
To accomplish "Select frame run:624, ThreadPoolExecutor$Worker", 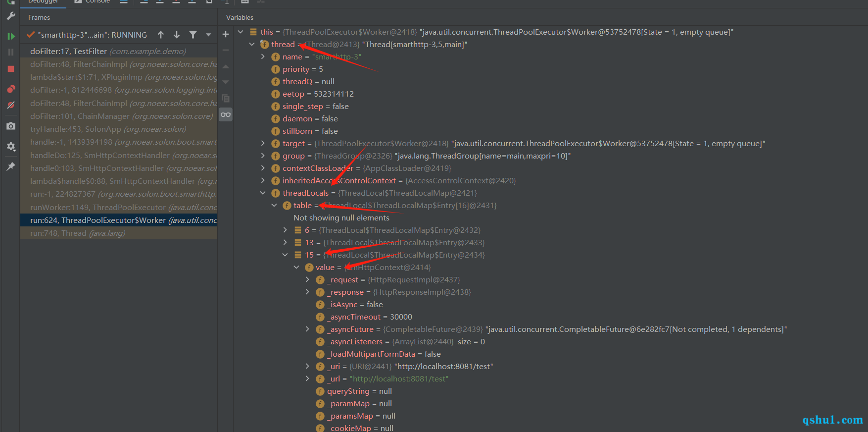I will point(119,220).
